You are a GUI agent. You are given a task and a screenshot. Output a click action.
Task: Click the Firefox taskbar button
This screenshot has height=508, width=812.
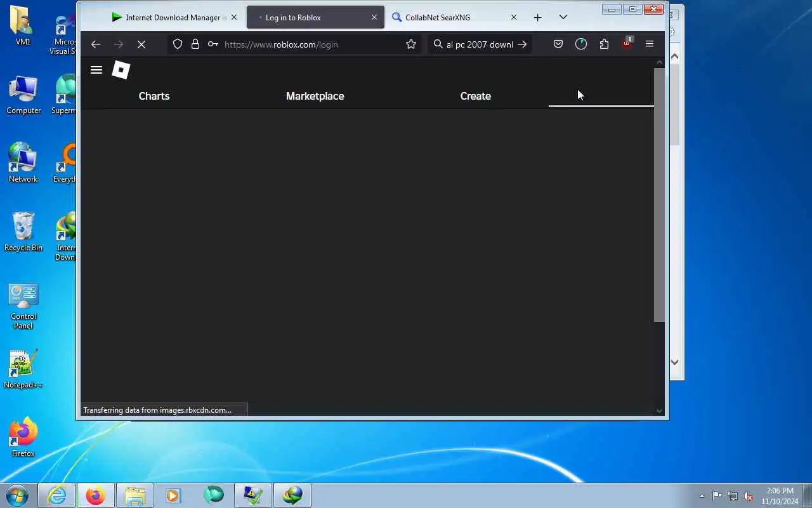pos(96,495)
